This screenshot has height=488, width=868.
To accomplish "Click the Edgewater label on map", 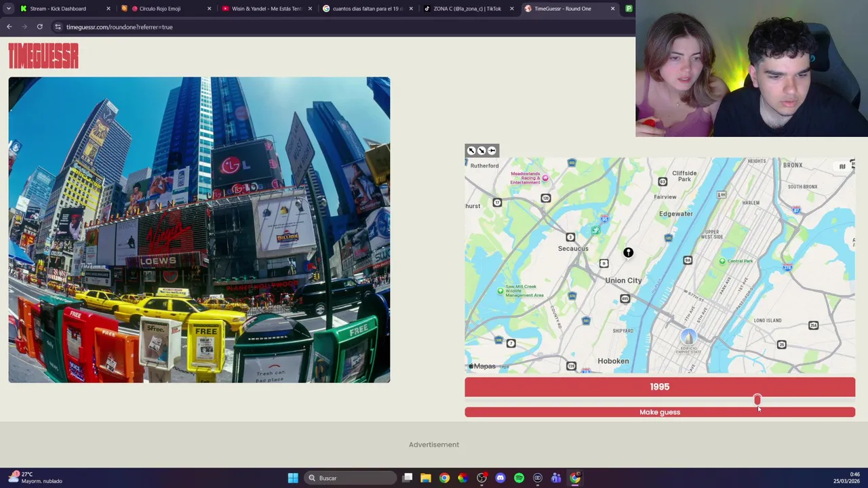I will (x=676, y=214).
